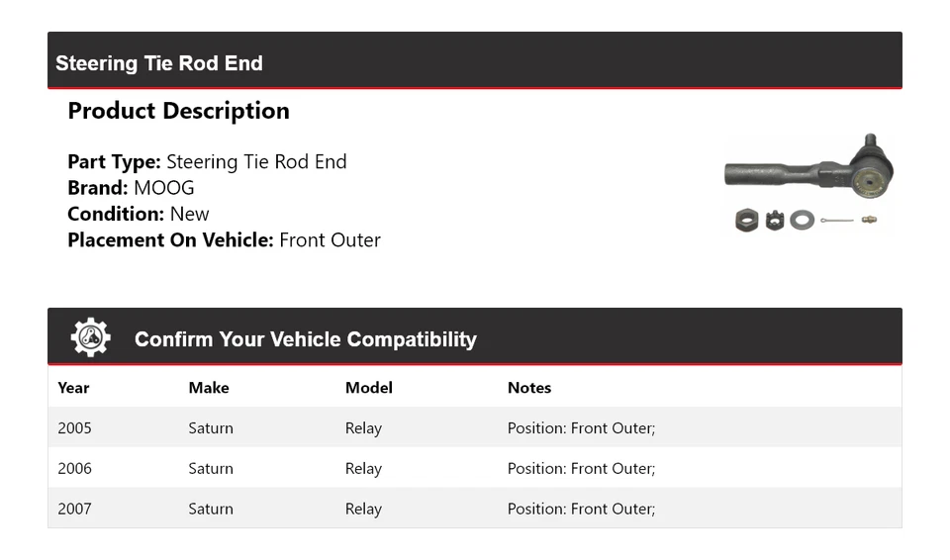Select the Part Type line of text
The image size is (950, 560).
207,162
